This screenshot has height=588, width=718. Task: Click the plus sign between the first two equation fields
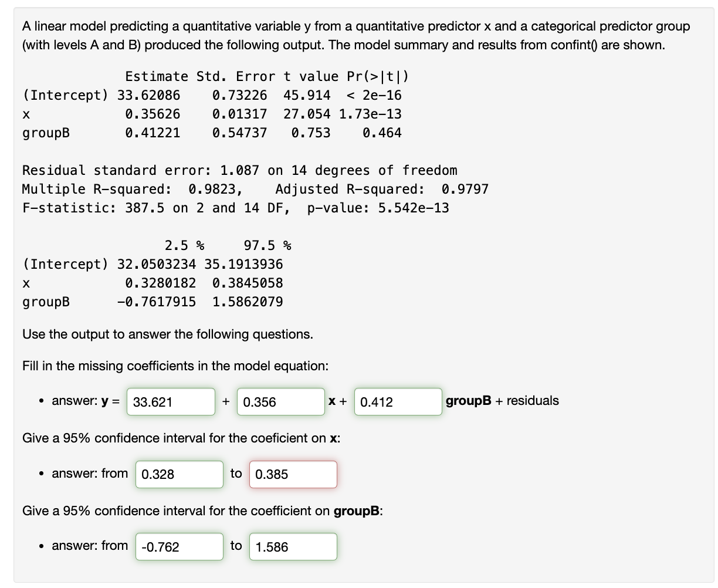(226, 401)
